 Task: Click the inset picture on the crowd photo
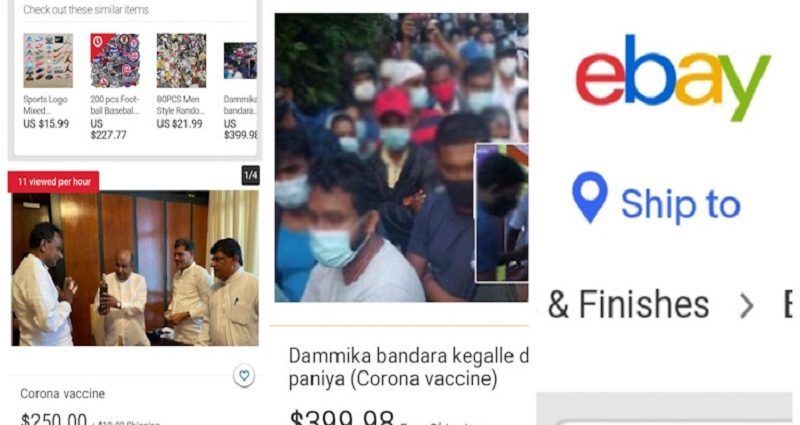pyautogui.click(x=502, y=213)
